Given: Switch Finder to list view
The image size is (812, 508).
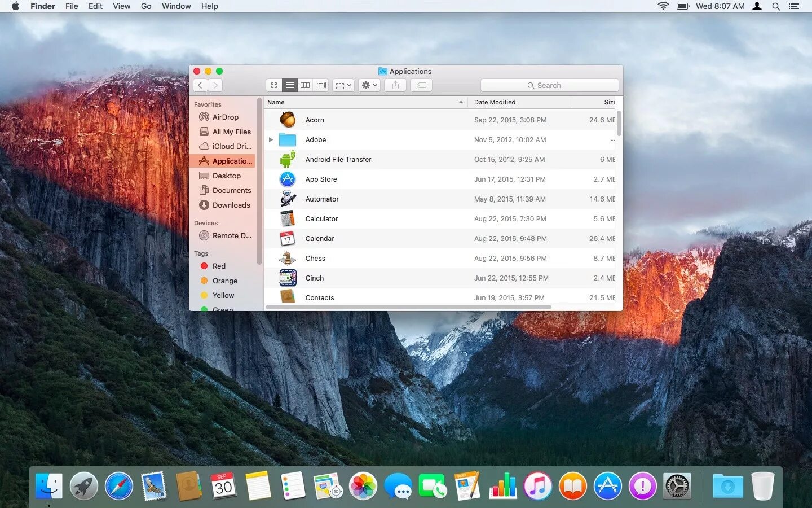Looking at the screenshot, I should click(x=290, y=85).
